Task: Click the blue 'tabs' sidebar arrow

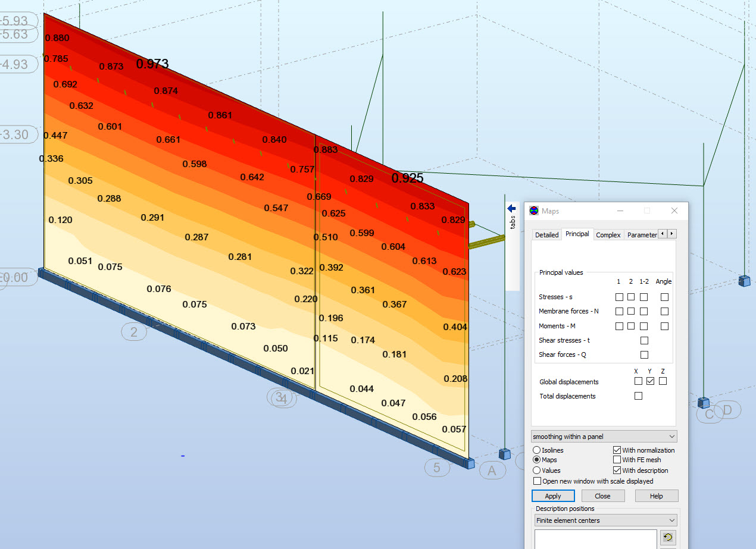Action: click(511, 208)
